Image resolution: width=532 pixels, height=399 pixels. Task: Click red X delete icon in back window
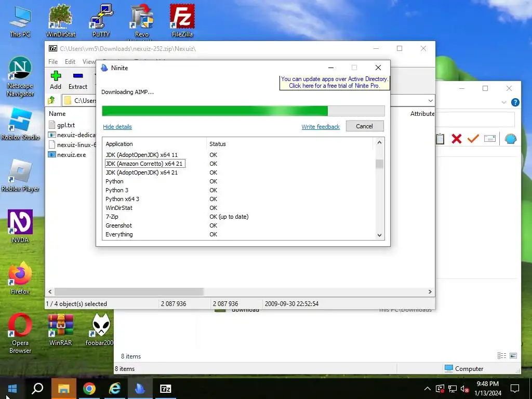(456, 138)
